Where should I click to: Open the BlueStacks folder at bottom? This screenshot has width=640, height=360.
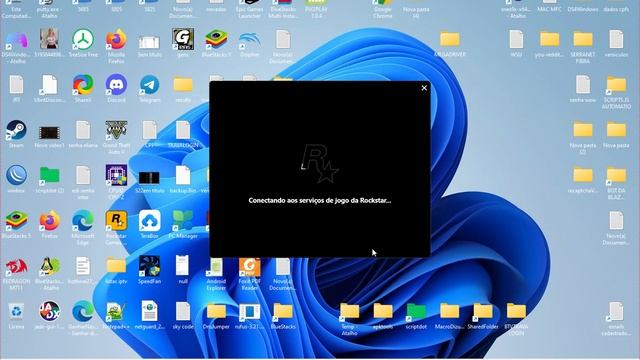tap(283, 312)
